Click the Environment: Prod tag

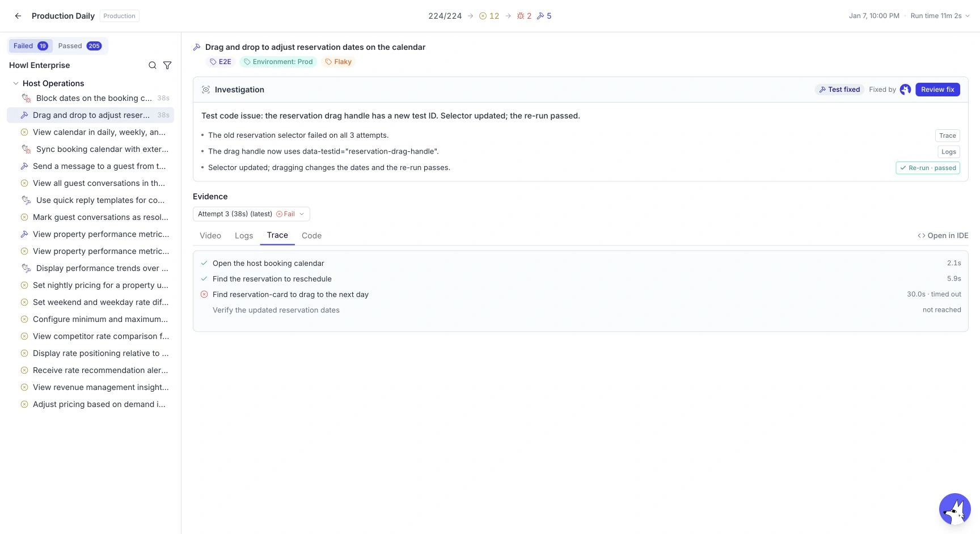pyautogui.click(x=278, y=62)
